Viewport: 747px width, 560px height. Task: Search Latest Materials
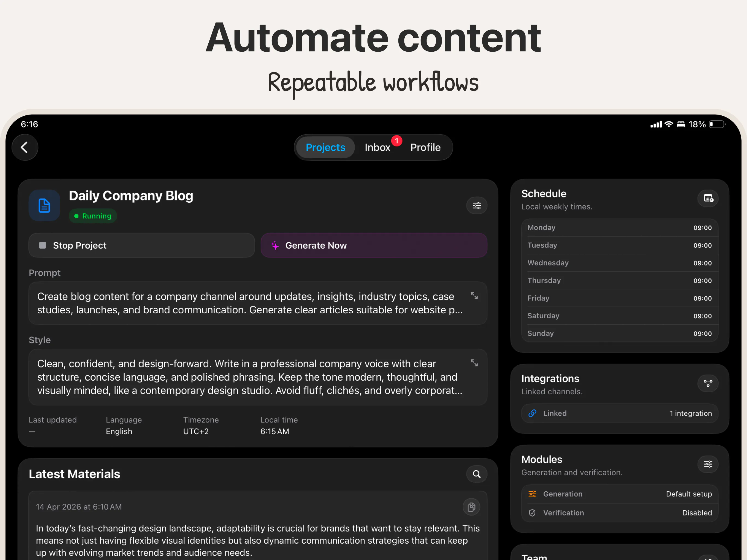click(477, 474)
